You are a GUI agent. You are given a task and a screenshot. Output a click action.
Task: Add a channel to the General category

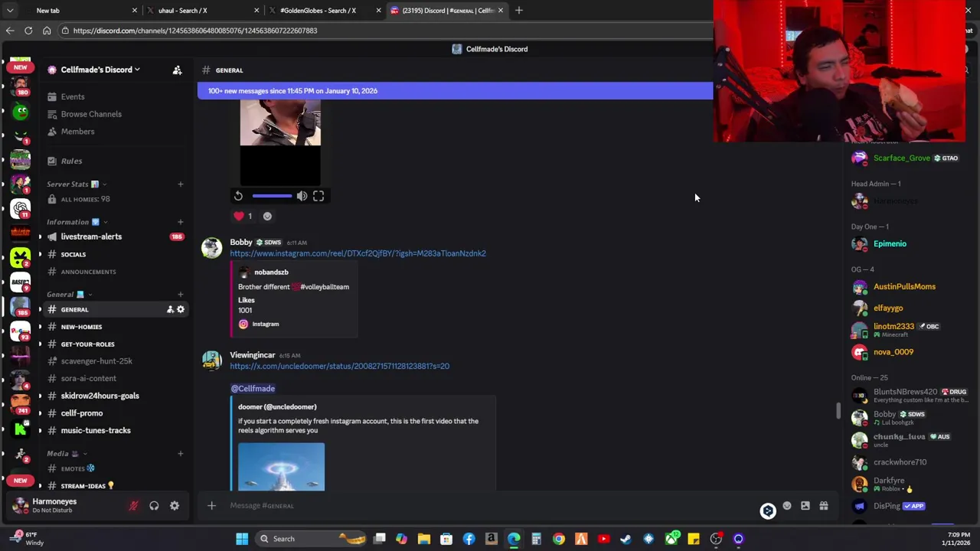(x=181, y=294)
